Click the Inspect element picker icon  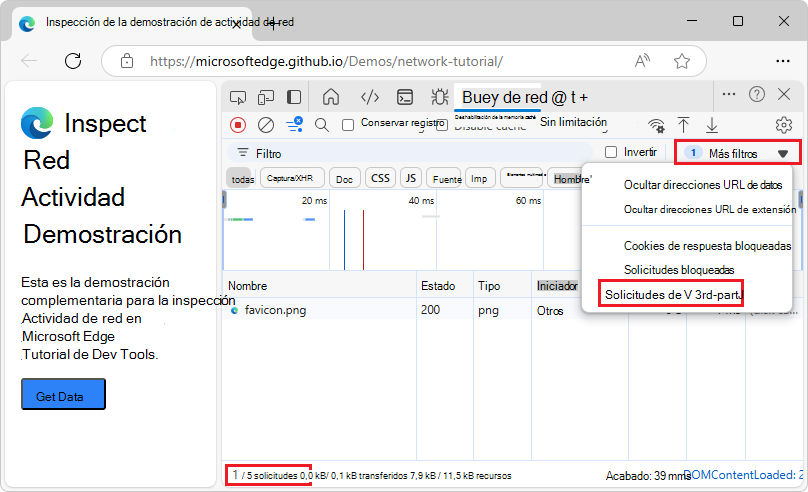[x=238, y=97]
